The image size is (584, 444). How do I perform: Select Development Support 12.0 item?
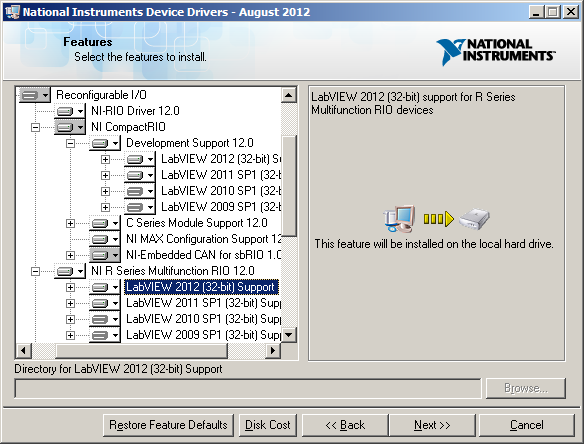[x=190, y=143]
